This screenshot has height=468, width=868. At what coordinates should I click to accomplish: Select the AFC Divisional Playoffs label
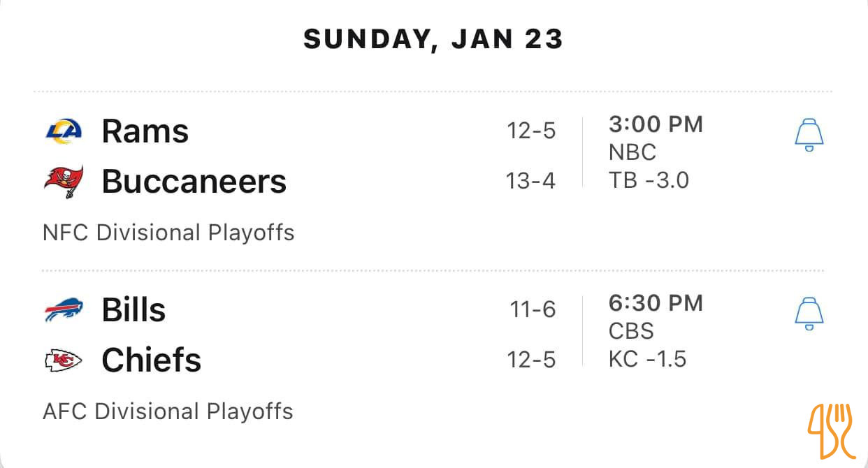point(168,411)
